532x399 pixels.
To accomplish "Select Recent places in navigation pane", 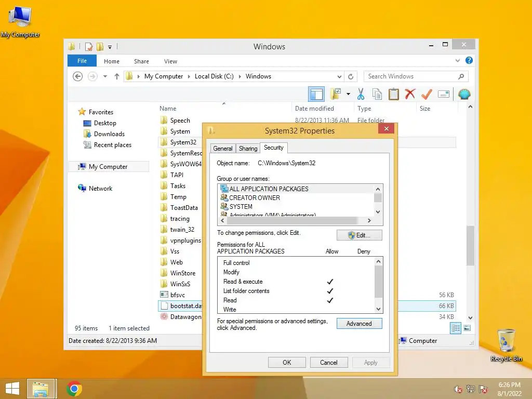I will coord(112,145).
